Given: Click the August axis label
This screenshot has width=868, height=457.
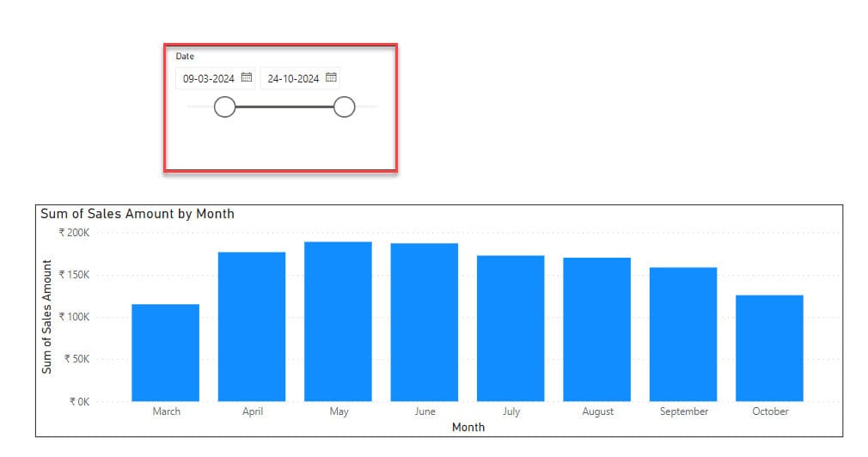Looking at the screenshot, I should point(598,411).
